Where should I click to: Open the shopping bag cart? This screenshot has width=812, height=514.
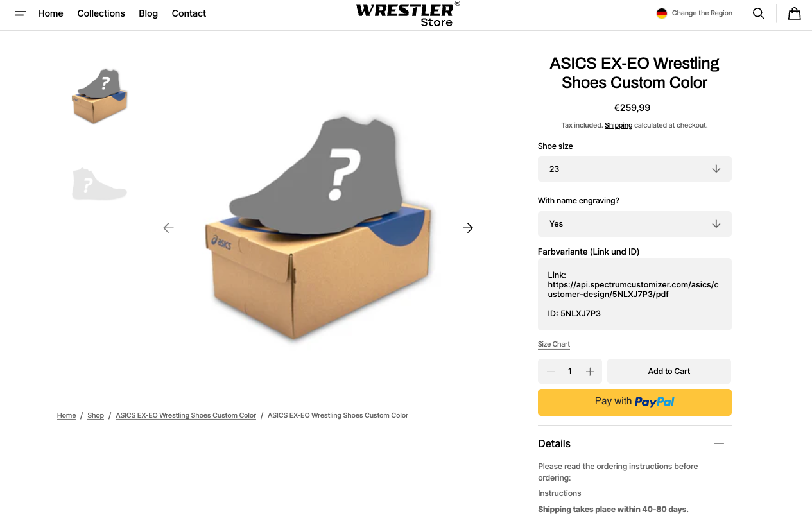[794, 13]
